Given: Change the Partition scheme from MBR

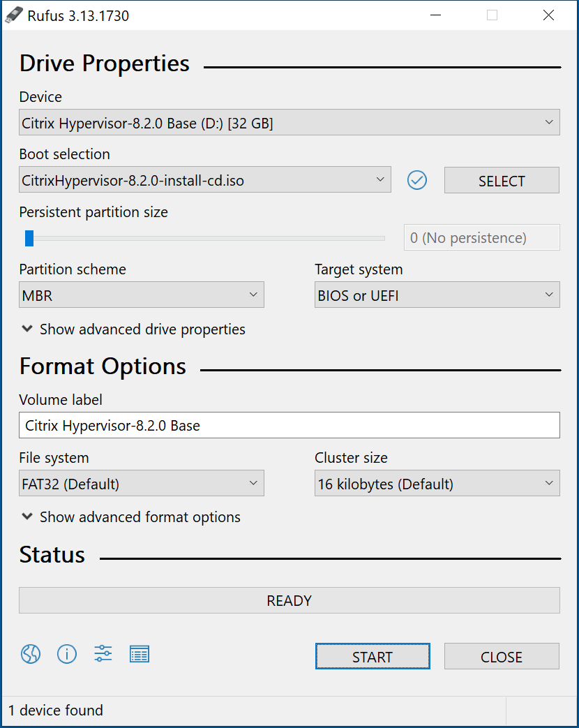Looking at the screenshot, I should [141, 295].
